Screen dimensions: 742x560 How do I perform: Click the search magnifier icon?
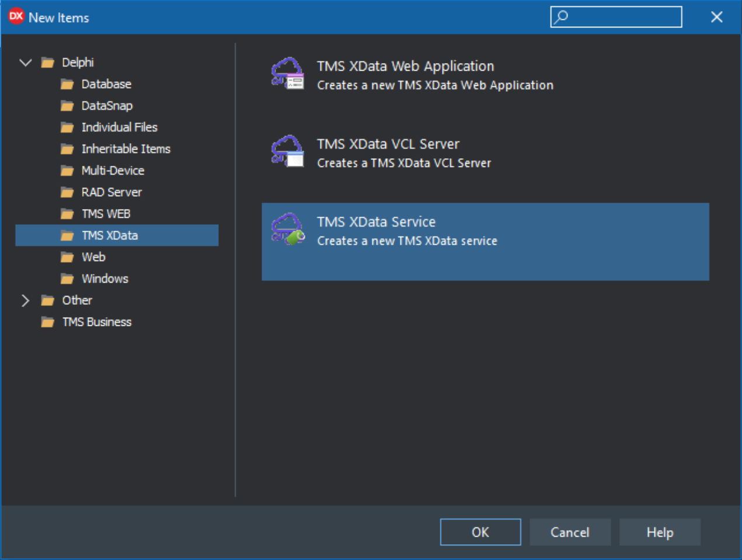pos(560,16)
